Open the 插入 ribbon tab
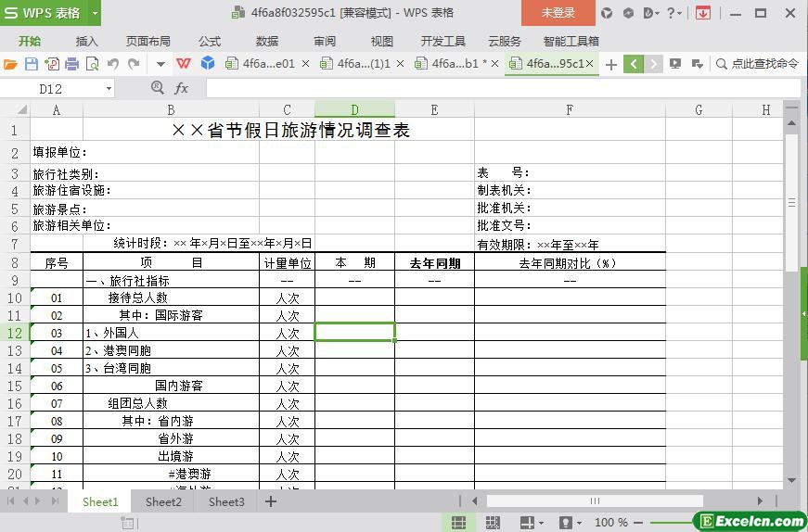The height and width of the screenshot is (532, 808). click(x=86, y=41)
